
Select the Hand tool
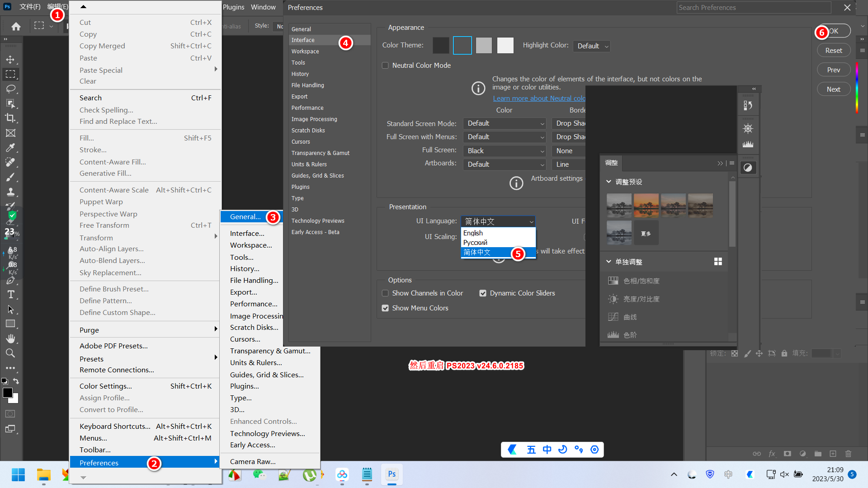coord(10,338)
